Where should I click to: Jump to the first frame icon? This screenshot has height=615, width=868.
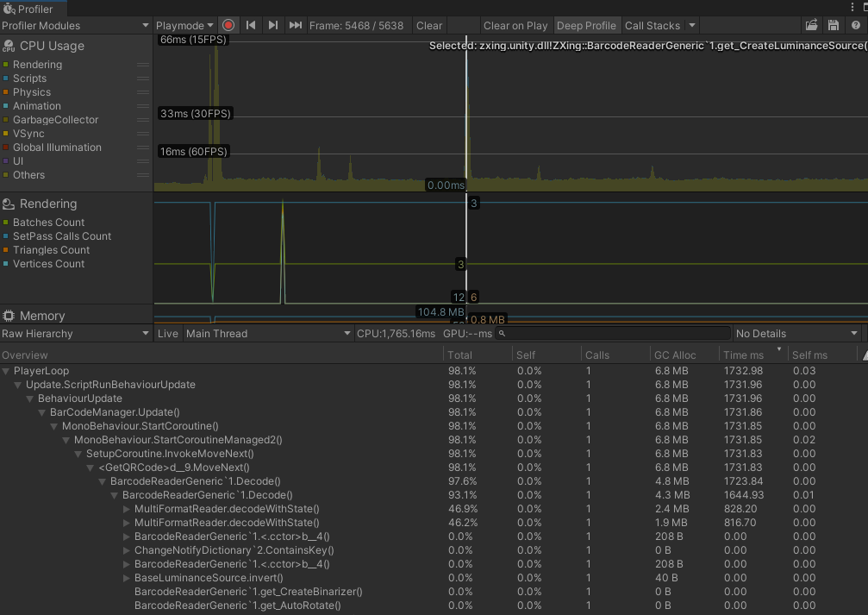click(251, 25)
